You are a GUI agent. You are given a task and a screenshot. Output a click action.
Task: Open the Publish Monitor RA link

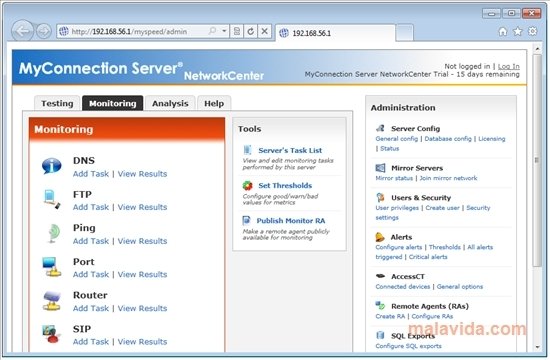pos(291,220)
